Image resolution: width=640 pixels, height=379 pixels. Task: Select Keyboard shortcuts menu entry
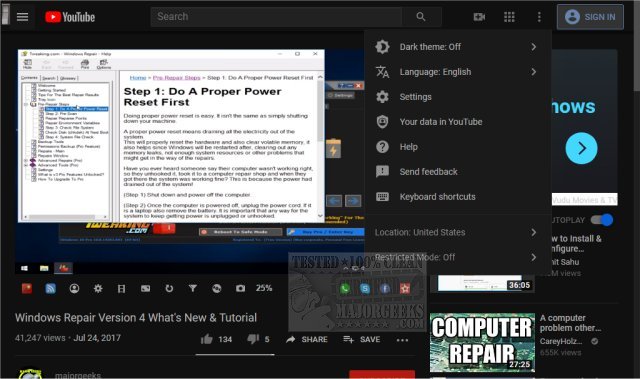click(456, 197)
